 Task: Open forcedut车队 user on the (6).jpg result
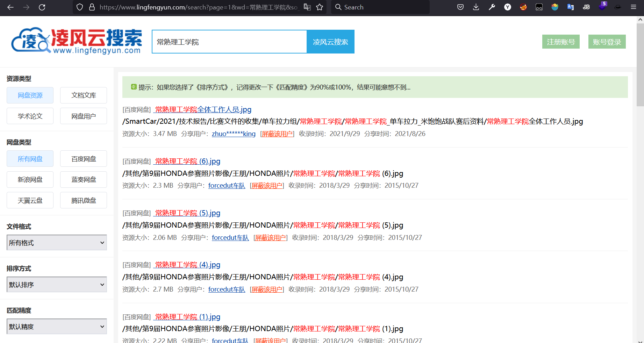227,185
